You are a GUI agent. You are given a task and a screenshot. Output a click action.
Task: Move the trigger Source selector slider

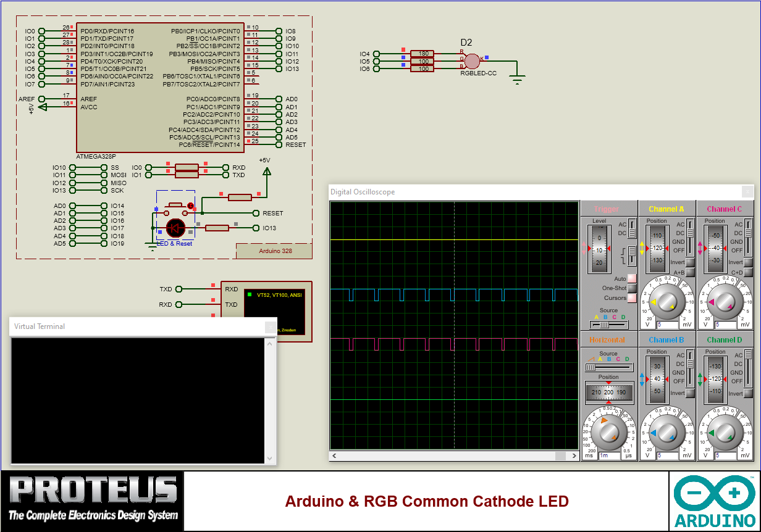604,324
